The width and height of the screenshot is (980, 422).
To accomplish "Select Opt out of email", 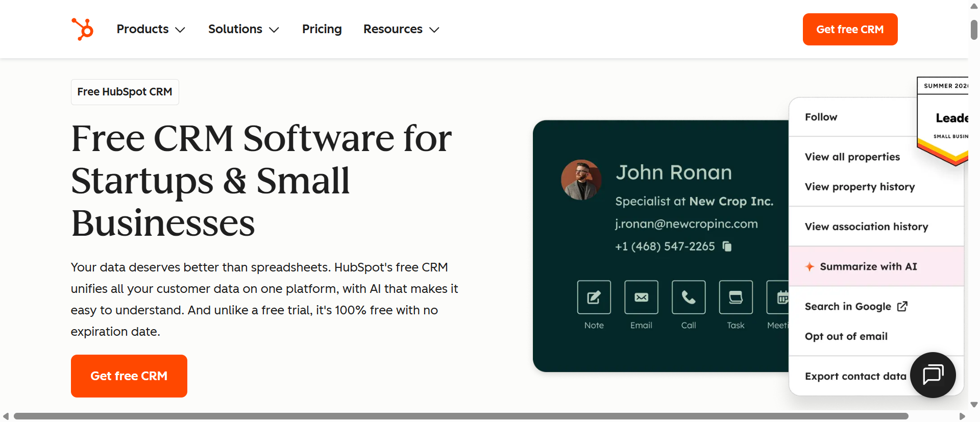I will click(x=846, y=336).
